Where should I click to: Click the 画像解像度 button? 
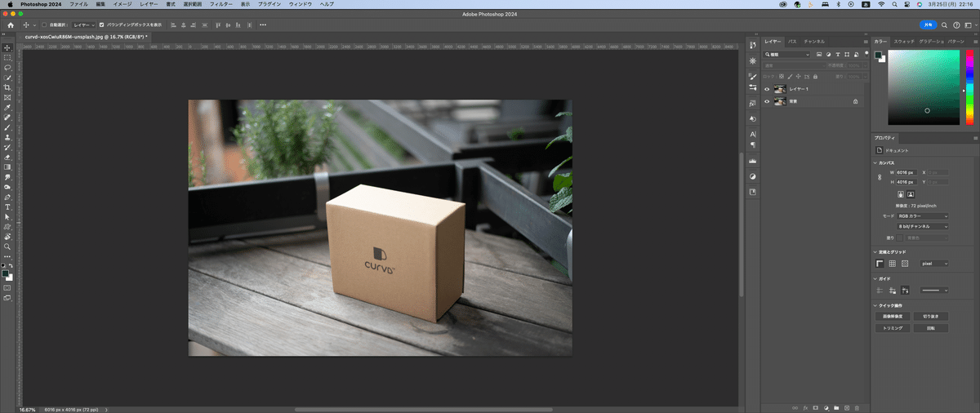(893, 316)
